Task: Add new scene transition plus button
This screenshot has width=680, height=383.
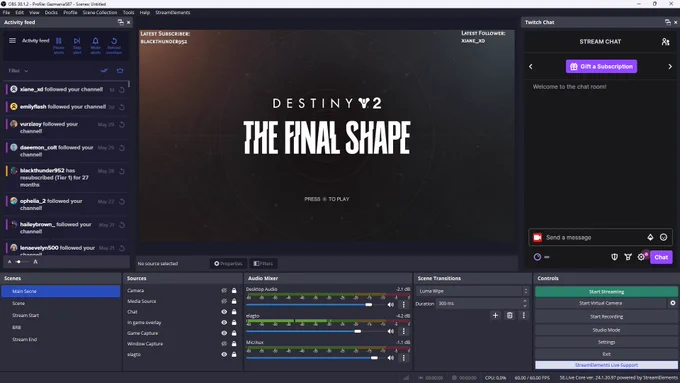Action: pos(495,315)
